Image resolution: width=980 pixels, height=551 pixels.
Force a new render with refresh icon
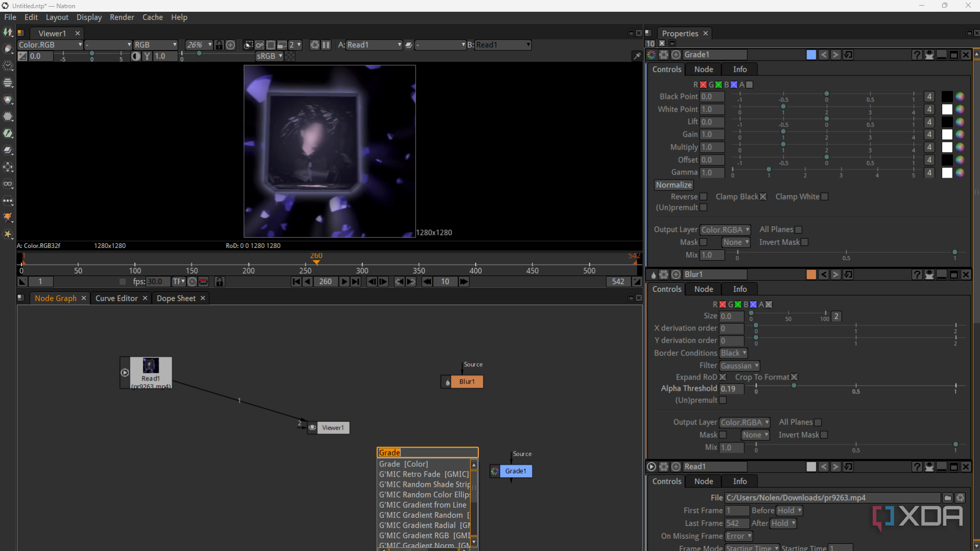(315, 45)
